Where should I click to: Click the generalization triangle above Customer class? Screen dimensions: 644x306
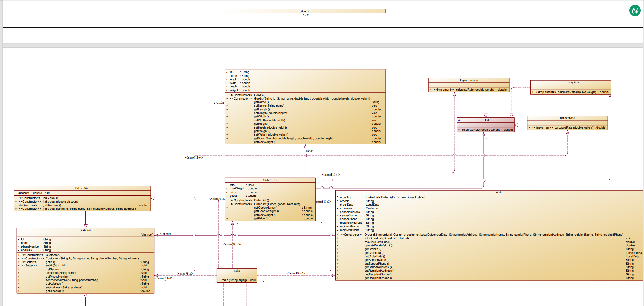[x=85, y=226]
